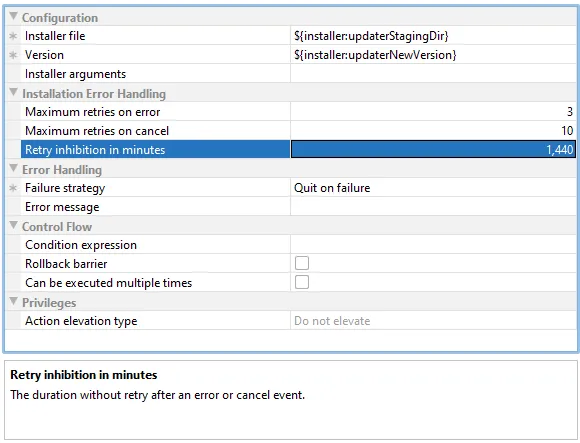Open the Failure strategy Quit on failure dropdown
Viewport: 580px width, 443px height.
pos(433,188)
